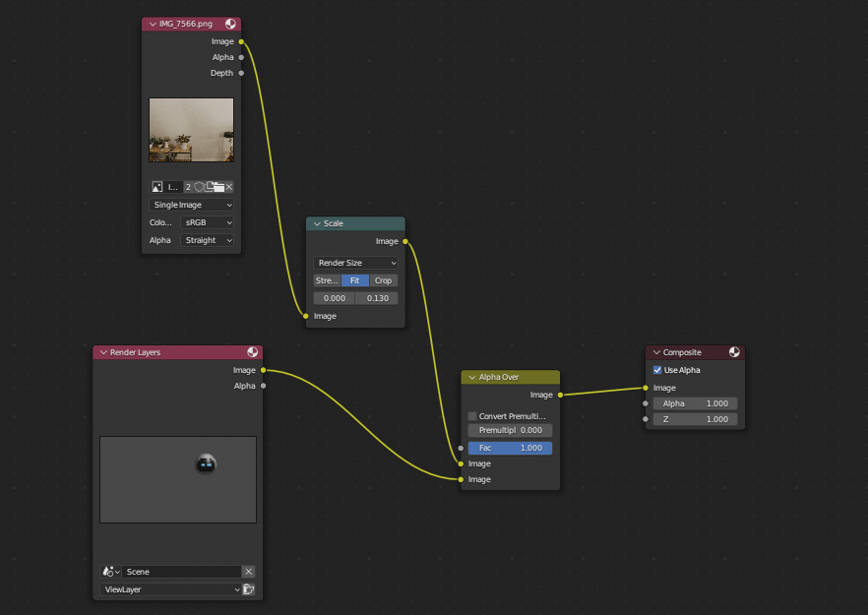Click the image preview thumbnail in IMG_7566.png node

(x=191, y=130)
